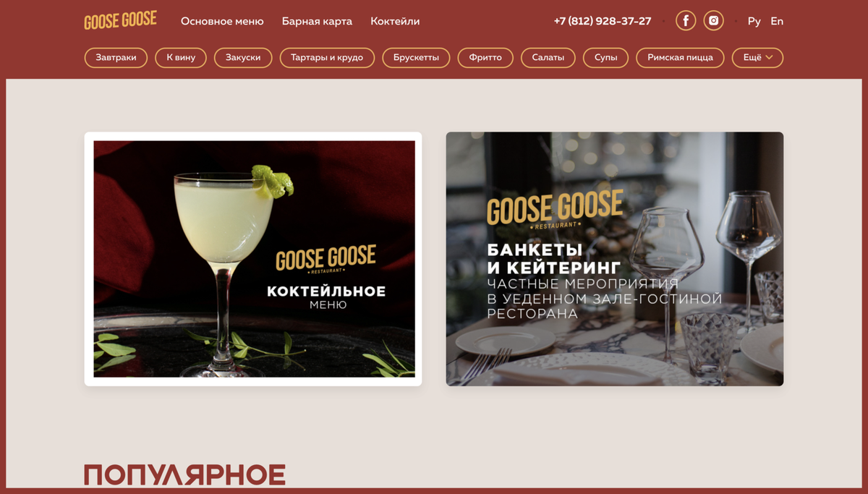Screen dimensions: 868x494
Task: Go to Коктейли section
Action: (395, 21)
